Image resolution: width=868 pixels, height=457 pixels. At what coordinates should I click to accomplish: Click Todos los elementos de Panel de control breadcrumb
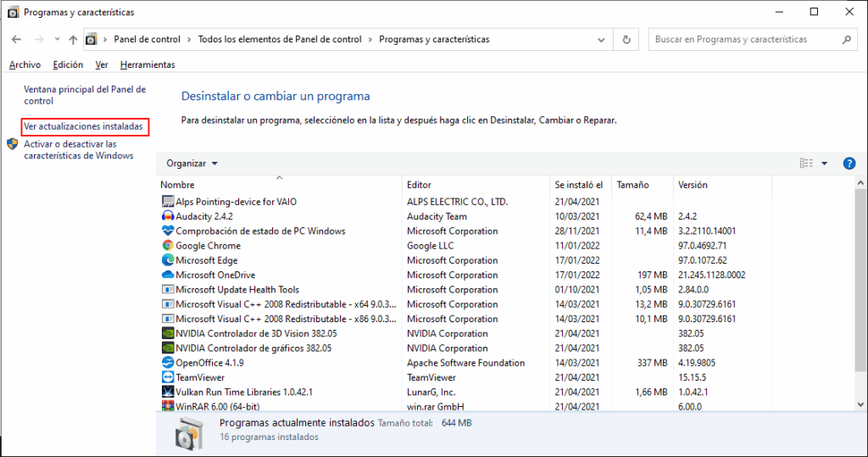pyautogui.click(x=280, y=39)
